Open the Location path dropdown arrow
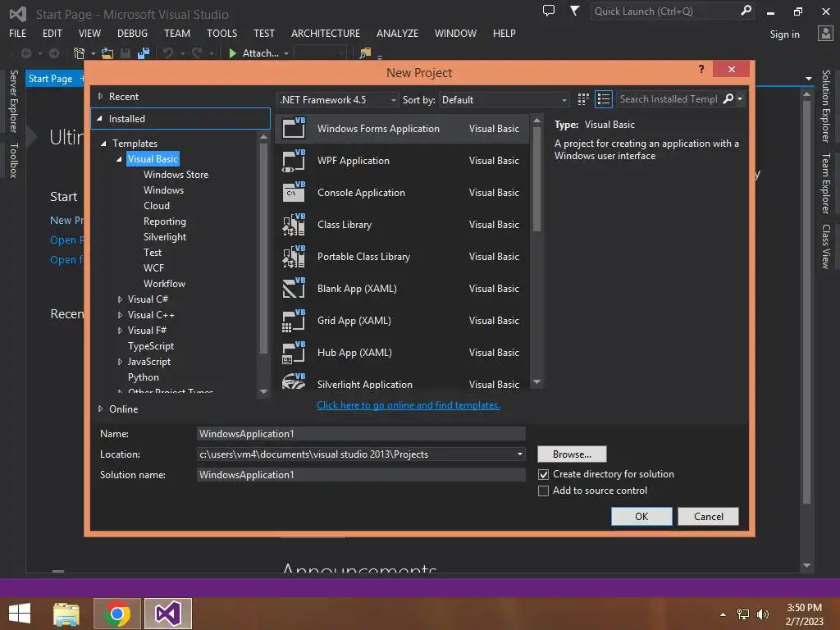The height and width of the screenshot is (630, 840). point(519,454)
